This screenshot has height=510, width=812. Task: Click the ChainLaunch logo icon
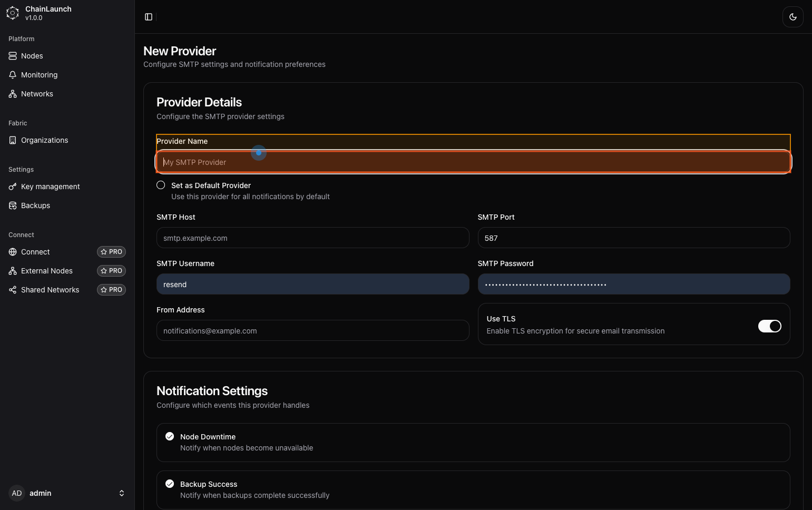click(x=13, y=13)
